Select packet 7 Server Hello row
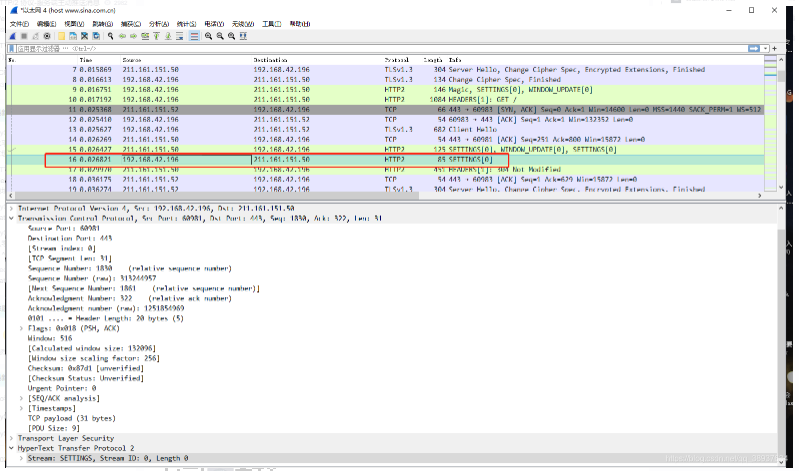 [x=385, y=70]
